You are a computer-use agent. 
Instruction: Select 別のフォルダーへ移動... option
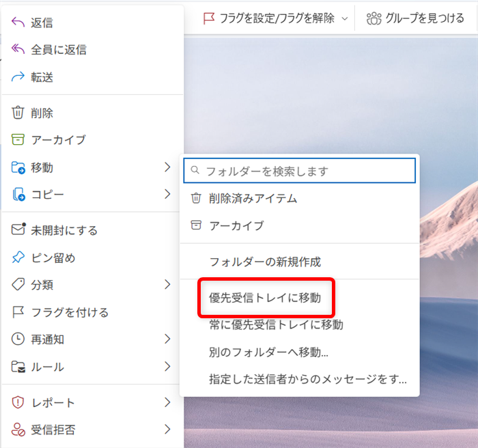click(268, 353)
